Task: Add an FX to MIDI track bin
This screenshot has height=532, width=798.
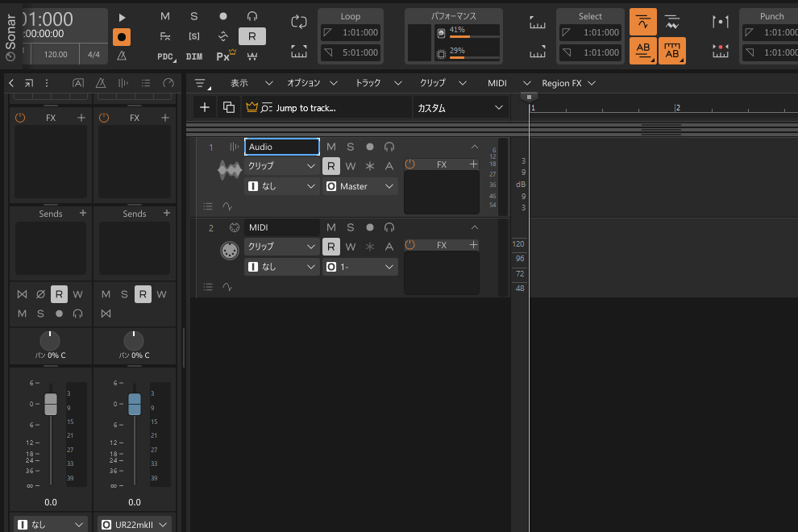Action: click(473, 245)
